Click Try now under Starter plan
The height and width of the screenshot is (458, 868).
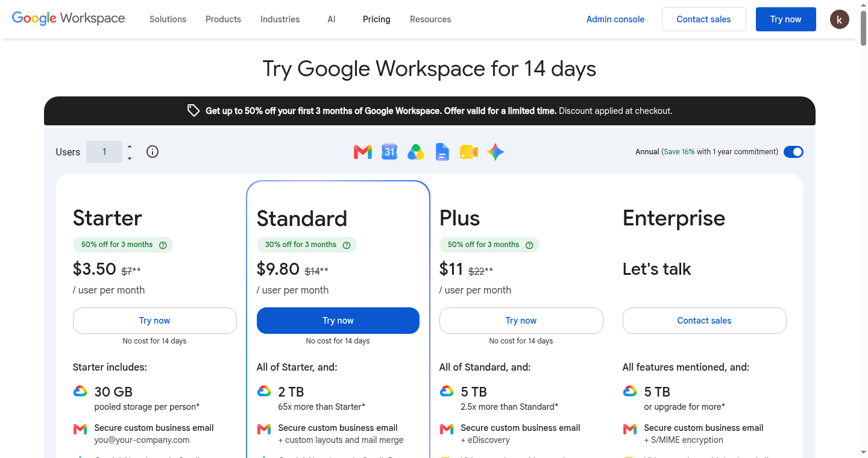(x=155, y=321)
